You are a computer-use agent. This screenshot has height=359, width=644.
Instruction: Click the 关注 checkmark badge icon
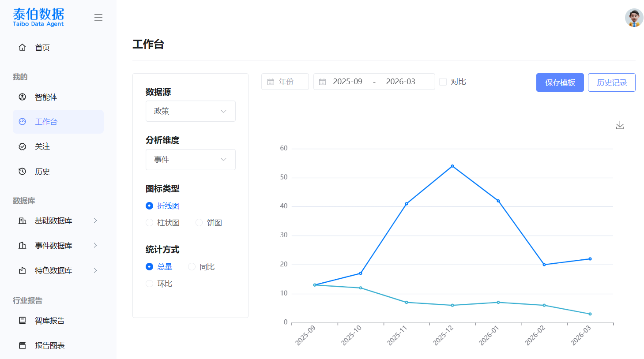pos(23,146)
